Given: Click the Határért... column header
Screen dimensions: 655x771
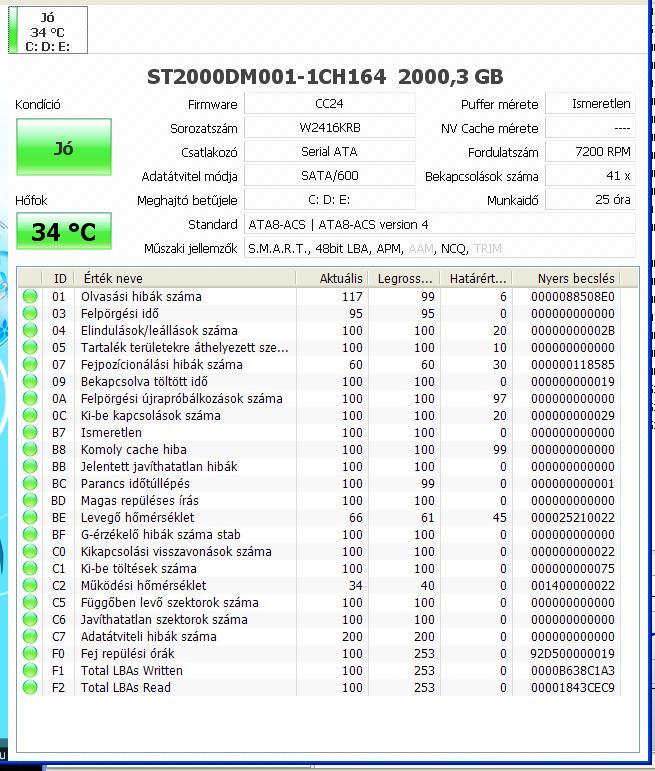Looking at the screenshot, I should point(476,278).
